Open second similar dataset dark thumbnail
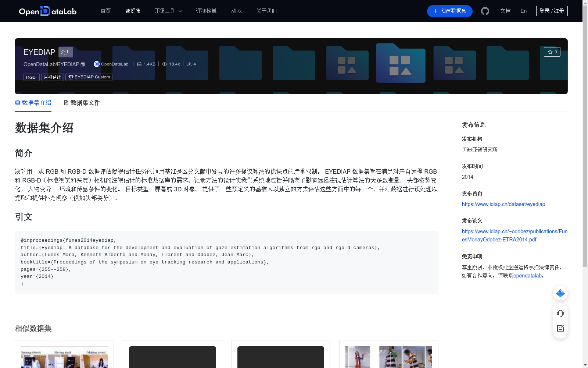Viewport: 588px width, 368px height. pyautogui.click(x=172, y=357)
